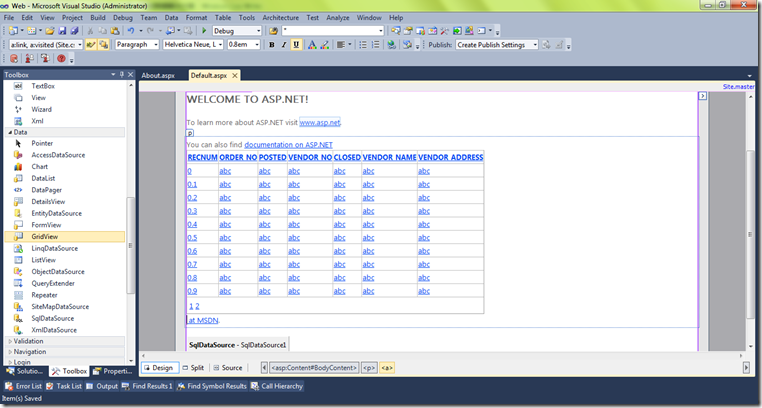762x408 pixels.
Task: Switch to Source view
Action: 227,368
